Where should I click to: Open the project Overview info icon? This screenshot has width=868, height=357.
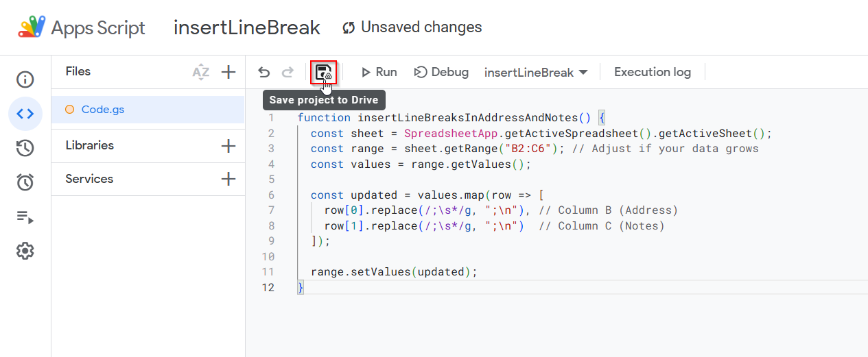tap(25, 79)
